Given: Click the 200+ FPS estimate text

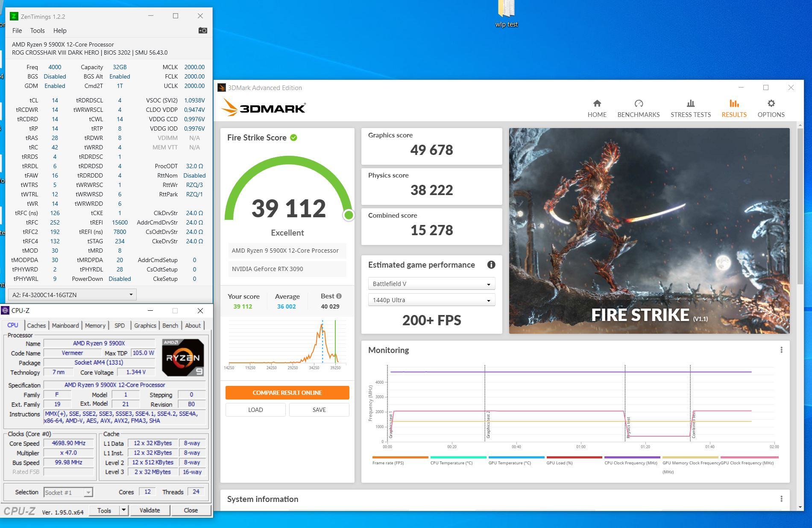Looking at the screenshot, I should coord(431,320).
